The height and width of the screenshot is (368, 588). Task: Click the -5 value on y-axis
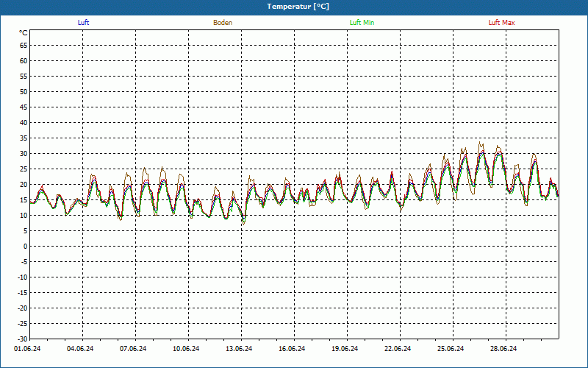(x=24, y=262)
